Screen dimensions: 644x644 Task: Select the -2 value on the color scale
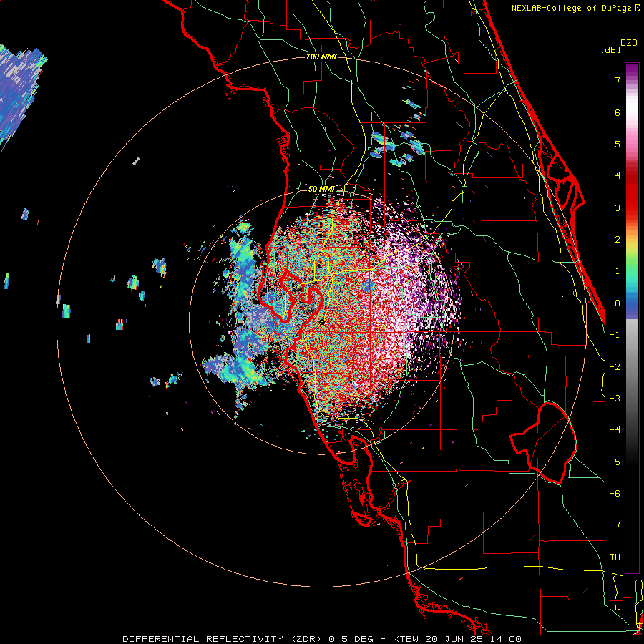point(615,367)
